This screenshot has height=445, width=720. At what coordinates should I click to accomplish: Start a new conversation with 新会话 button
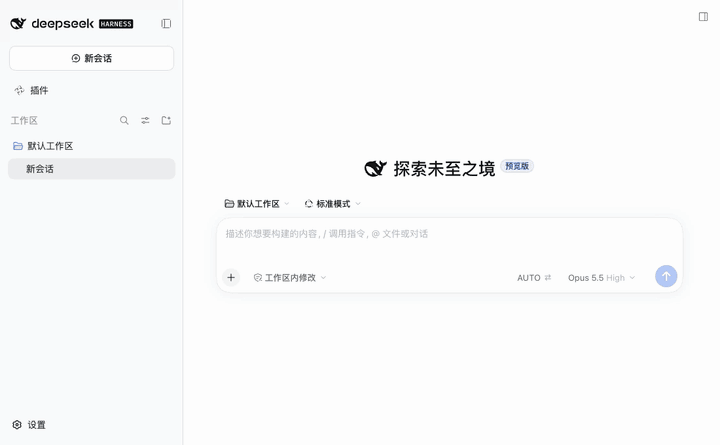pyautogui.click(x=91, y=58)
